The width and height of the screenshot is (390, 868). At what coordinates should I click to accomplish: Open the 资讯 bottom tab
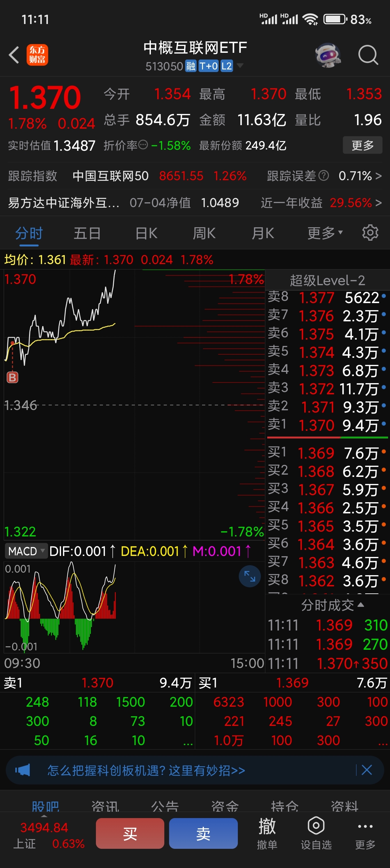coord(105,806)
